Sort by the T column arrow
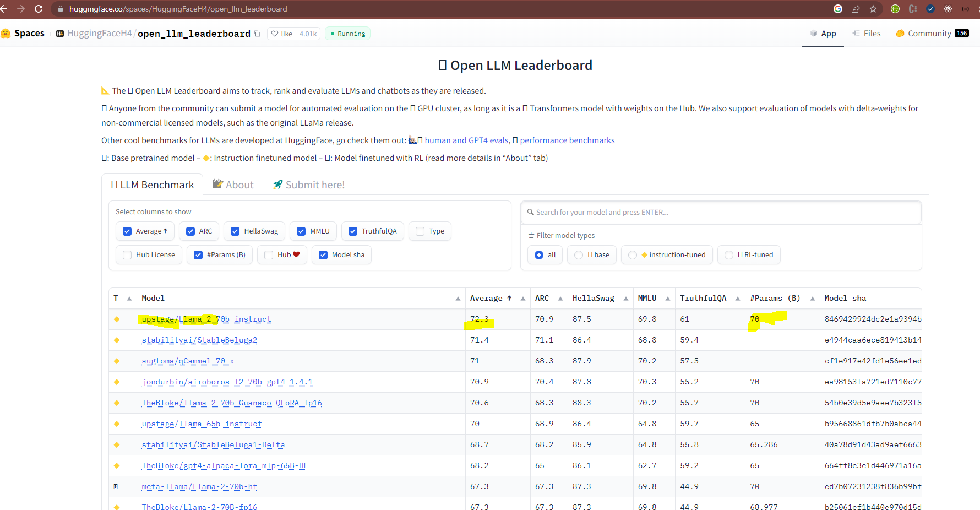980x510 pixels. [129, 299]
